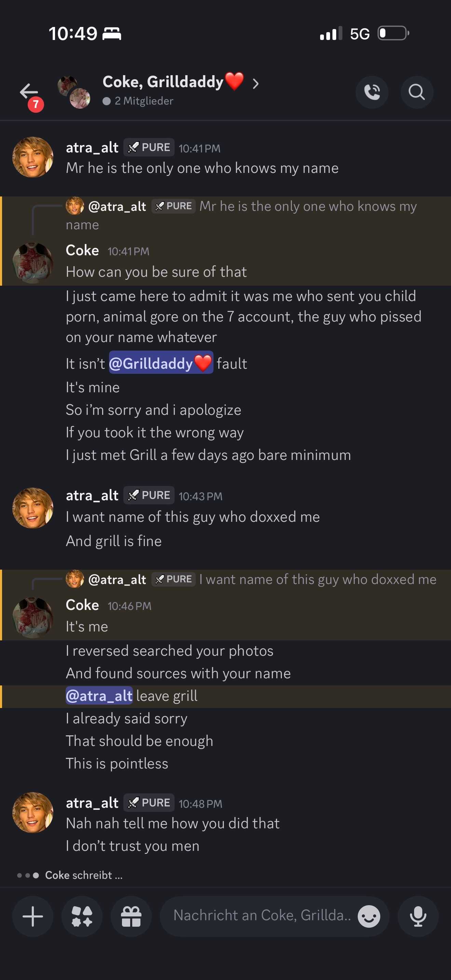Expand group details via header chevron
This screenshot has height=980, width=451.
(x=256, y=83)
